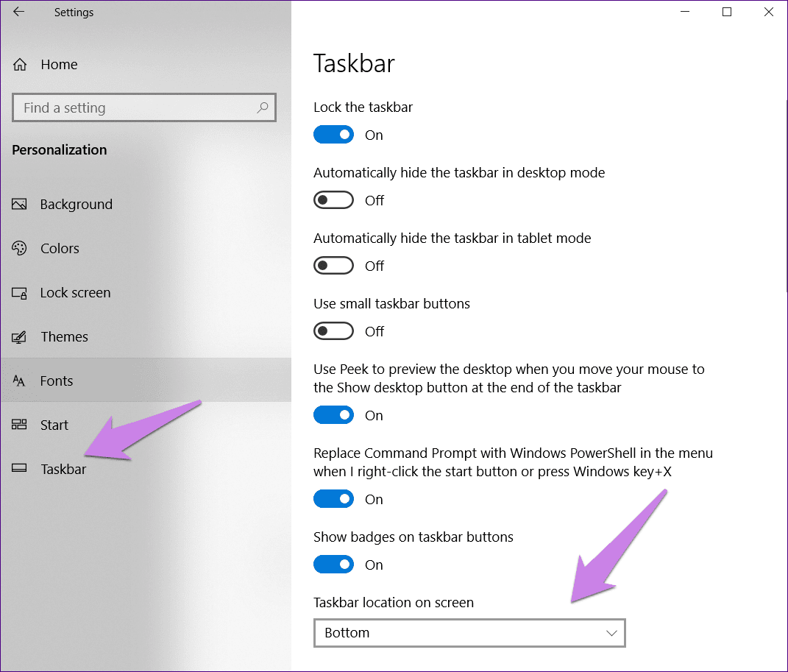Open Fonts settings page
Viewport: 788px width, 672px height.
[146, 380]
